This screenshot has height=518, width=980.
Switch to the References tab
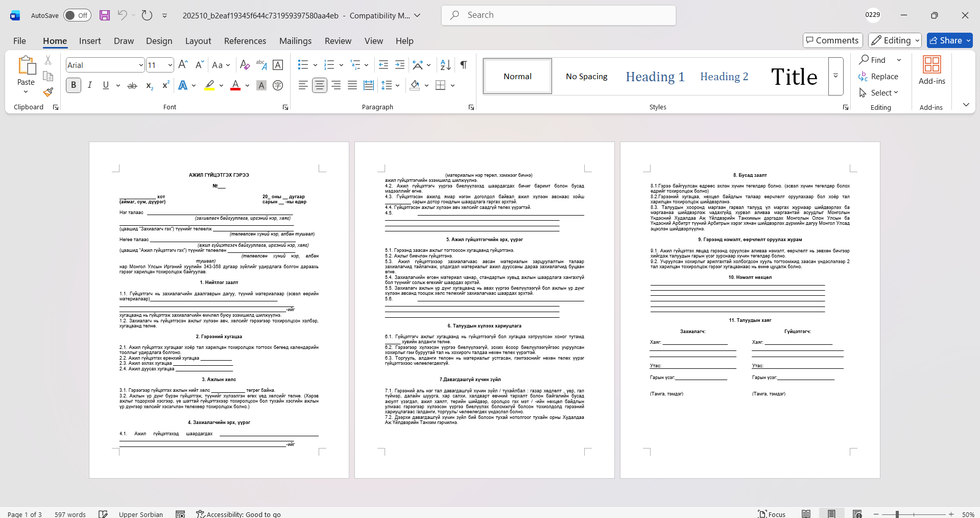pos(245,41)
